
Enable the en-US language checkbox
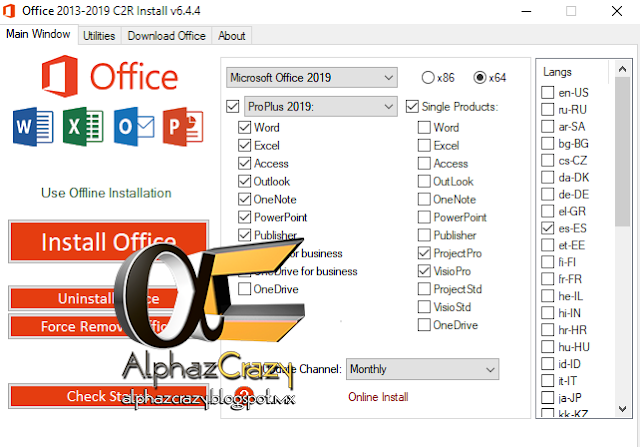(547, 93)
